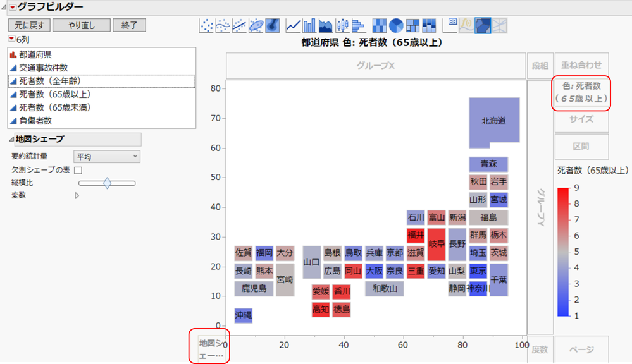Click the 度数 drop zone
This screenshot has width=632, height=364.
pyautogui.click(x=540, y=349)
